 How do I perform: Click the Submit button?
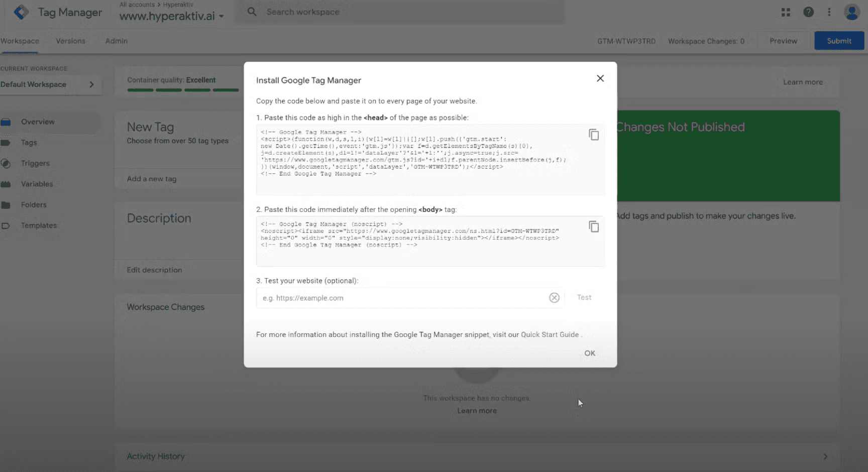839,41
